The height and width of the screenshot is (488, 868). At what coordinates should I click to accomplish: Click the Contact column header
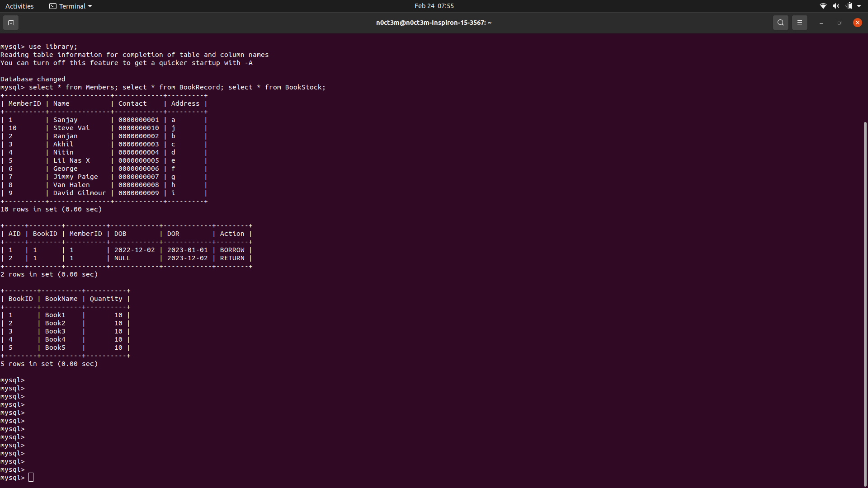pyautogui.click(x=132, y=103)
